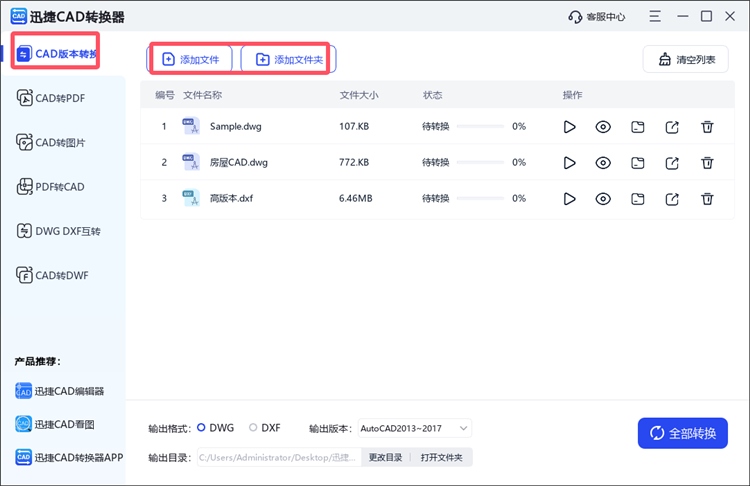The width and height of the screenshot is (750, 486).
Task: Click Sample.dwg conversion progress bar
Action: pos(474,127)
